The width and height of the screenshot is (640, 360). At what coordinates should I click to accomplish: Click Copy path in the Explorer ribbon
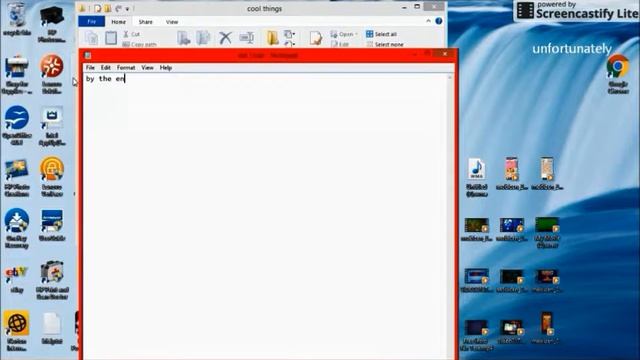(140, 44)
